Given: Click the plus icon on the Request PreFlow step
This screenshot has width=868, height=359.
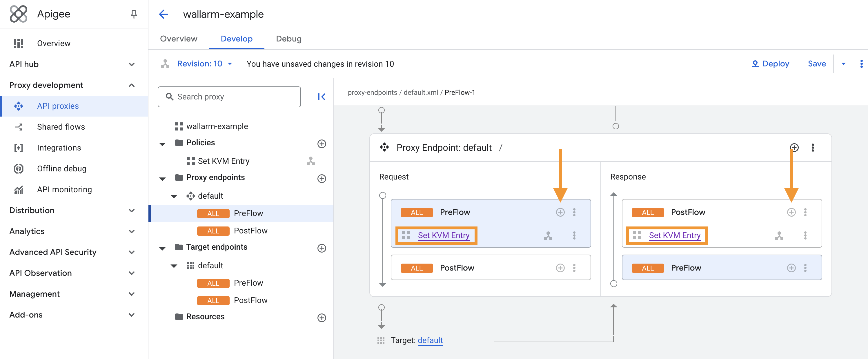Looking at the screenshot, I should pyautogui.click(x=560, y=212).
